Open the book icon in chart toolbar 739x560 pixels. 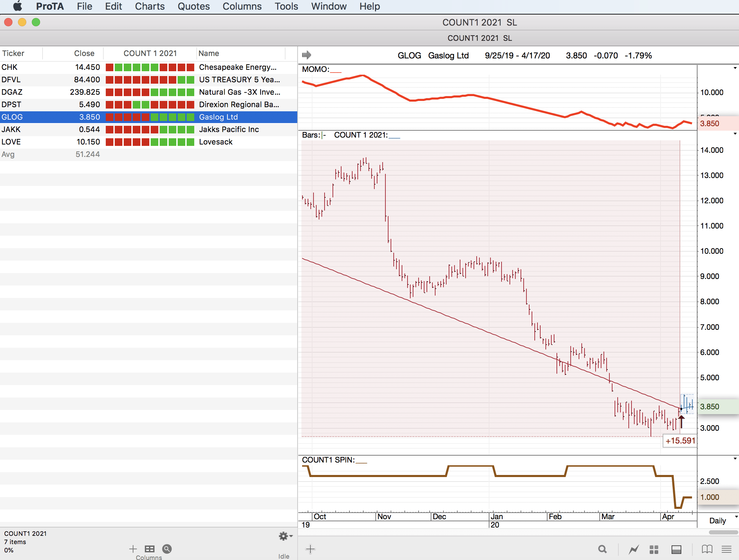pyautogui.click(x=707, y=549)
